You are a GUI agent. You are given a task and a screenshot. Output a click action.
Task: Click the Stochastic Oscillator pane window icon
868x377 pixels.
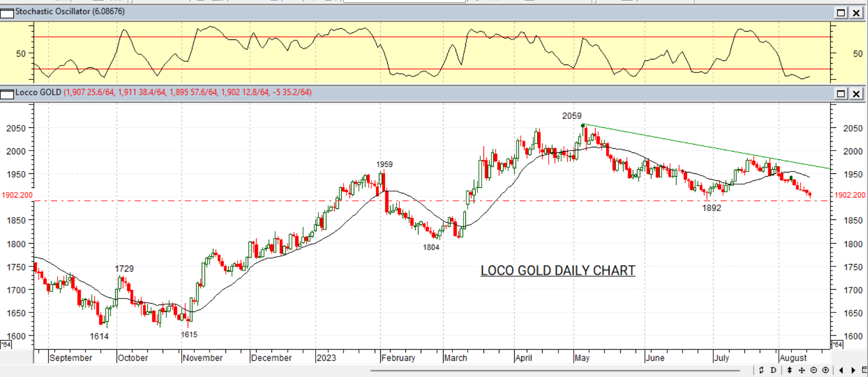click(x=7, y=13)
